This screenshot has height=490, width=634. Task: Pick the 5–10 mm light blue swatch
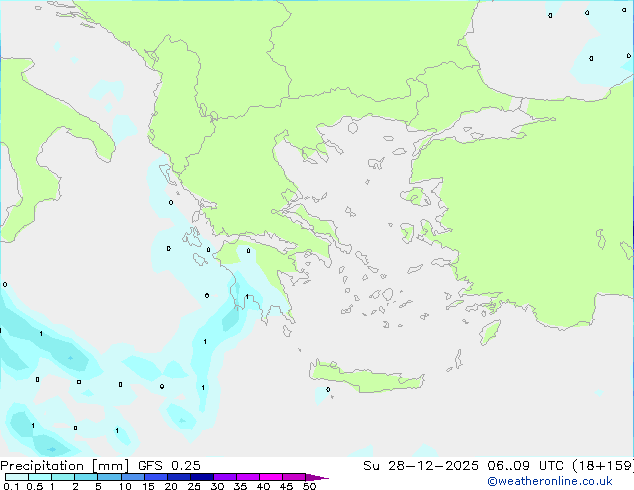[109, 477]
